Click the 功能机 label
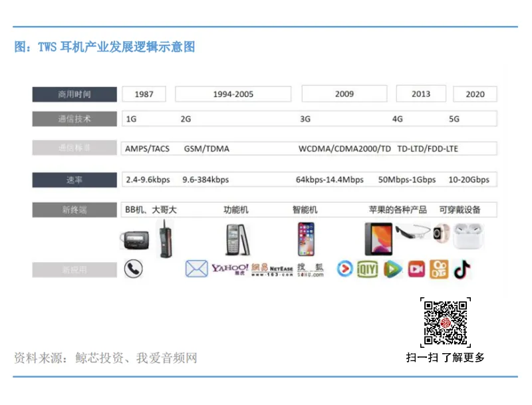 point(236,209)
